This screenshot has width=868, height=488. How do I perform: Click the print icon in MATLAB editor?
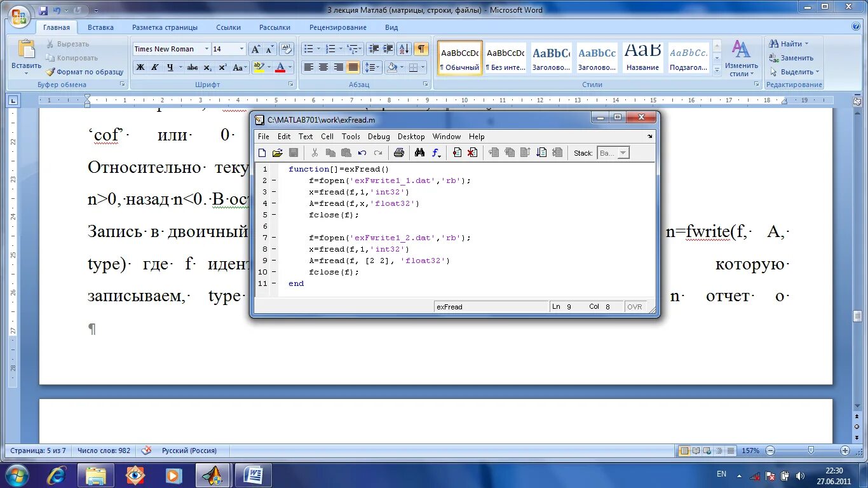pyautogui.click(x=399, y=152)
